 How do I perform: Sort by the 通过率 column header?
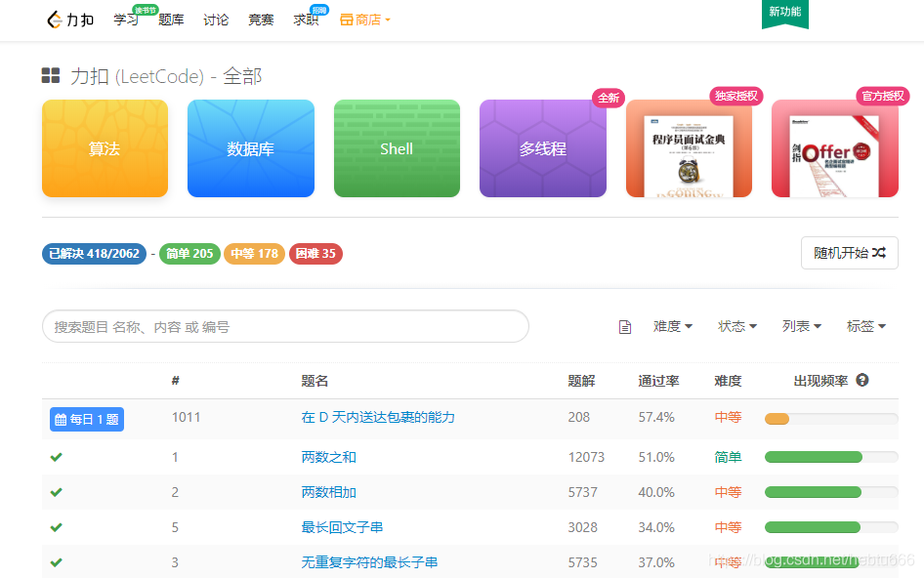[x=659, y=381]
